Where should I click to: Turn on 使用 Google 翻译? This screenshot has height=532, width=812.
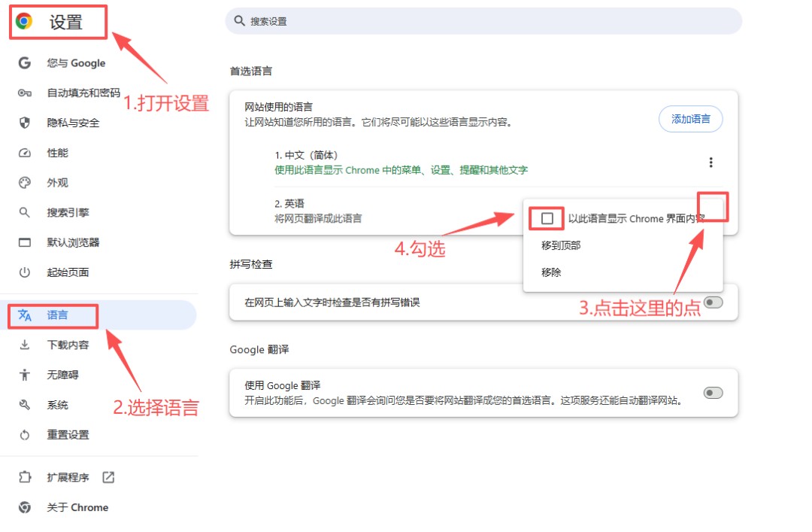[713, 392]
